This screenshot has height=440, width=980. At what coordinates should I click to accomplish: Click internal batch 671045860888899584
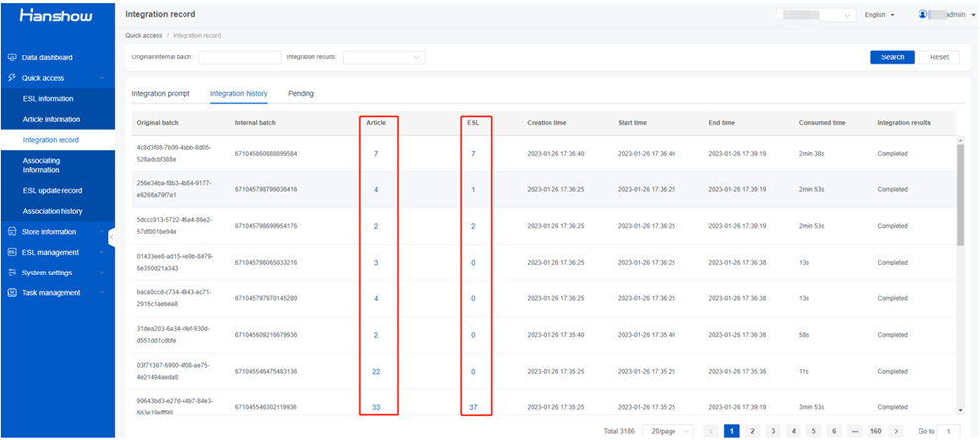tap(266, 154)
